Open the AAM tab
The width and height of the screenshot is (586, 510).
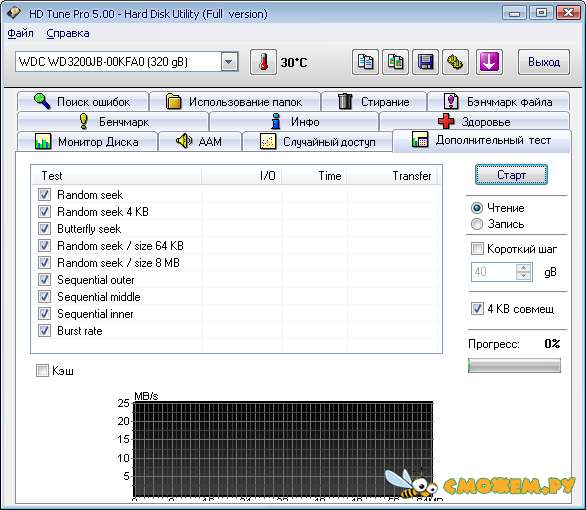tap(200, 142)
